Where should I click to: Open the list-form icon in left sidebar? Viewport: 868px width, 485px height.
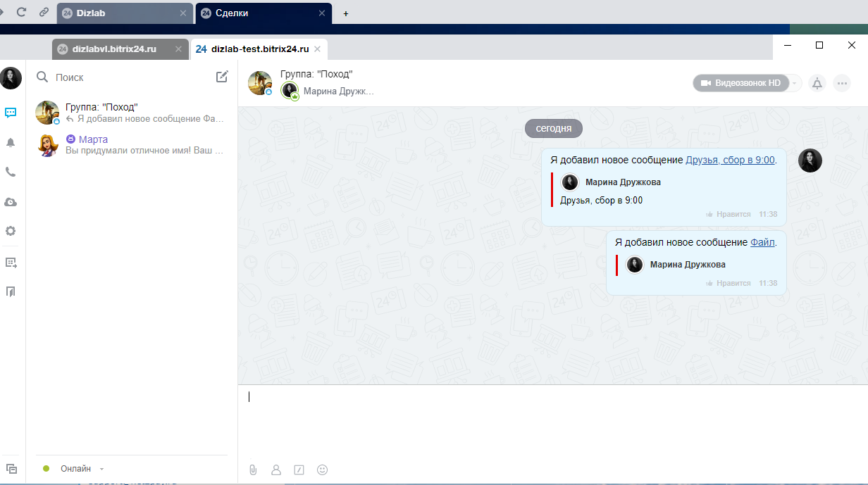(11, 263)
